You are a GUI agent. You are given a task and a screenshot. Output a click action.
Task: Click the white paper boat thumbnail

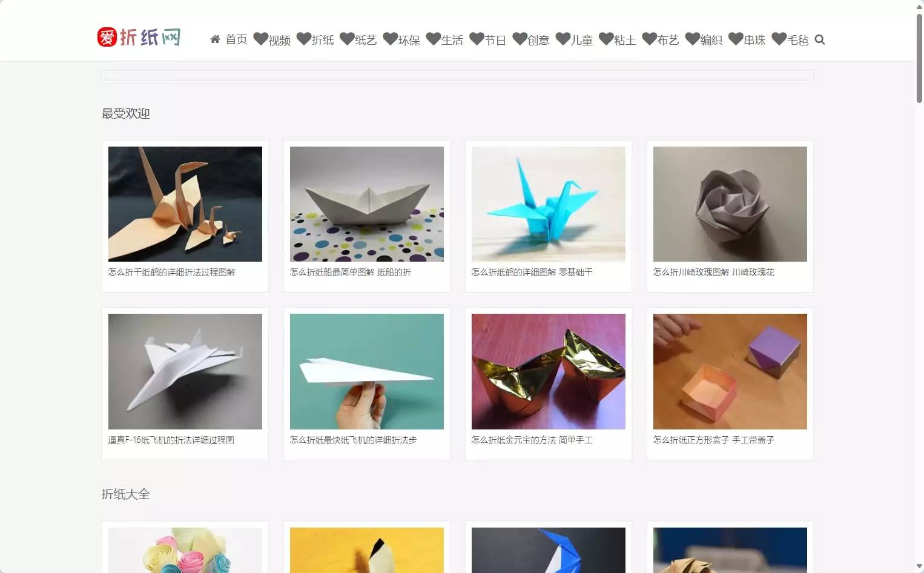pos(367,204)
